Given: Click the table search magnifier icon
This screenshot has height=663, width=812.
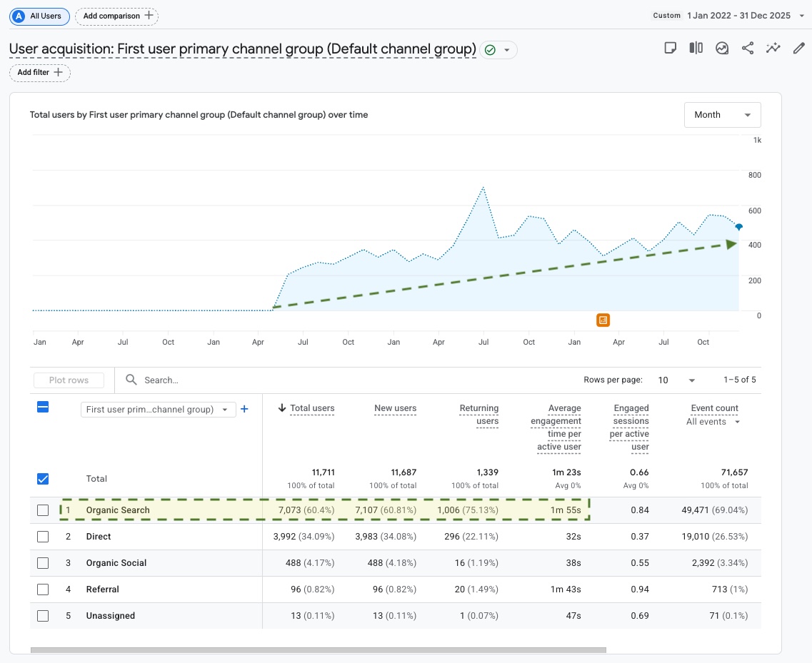Looking at the screenshot, I should point(131,380).
